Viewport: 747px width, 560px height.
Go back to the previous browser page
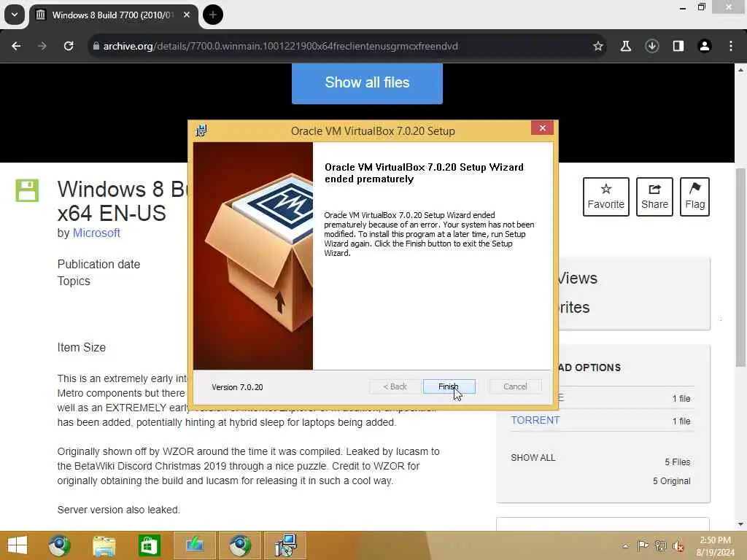pyautogui.click(x=16, y=46)
